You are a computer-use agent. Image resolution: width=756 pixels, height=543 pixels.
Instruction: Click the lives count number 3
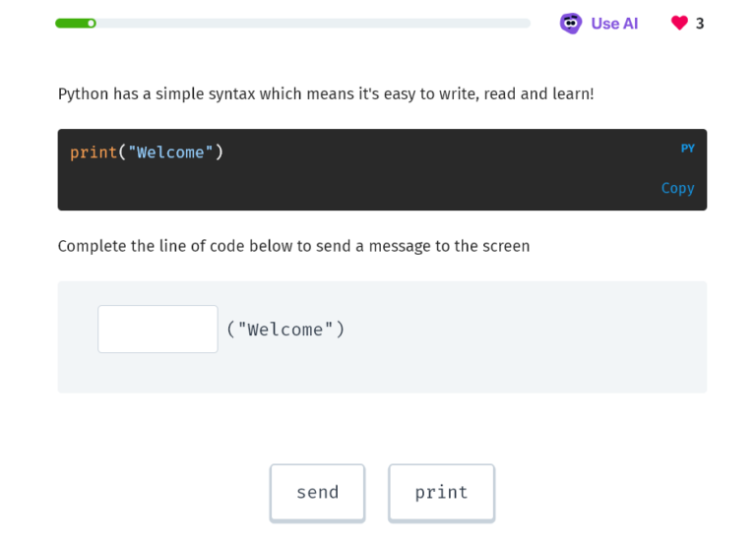pos(700,24)
